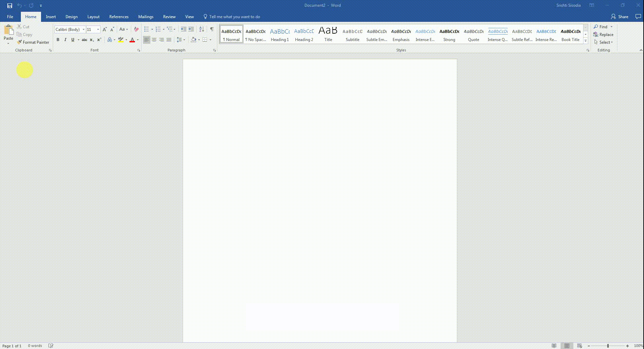Increase font size with Grow Font icon
This screenshot has width=644, height=349.
[105, 30]
